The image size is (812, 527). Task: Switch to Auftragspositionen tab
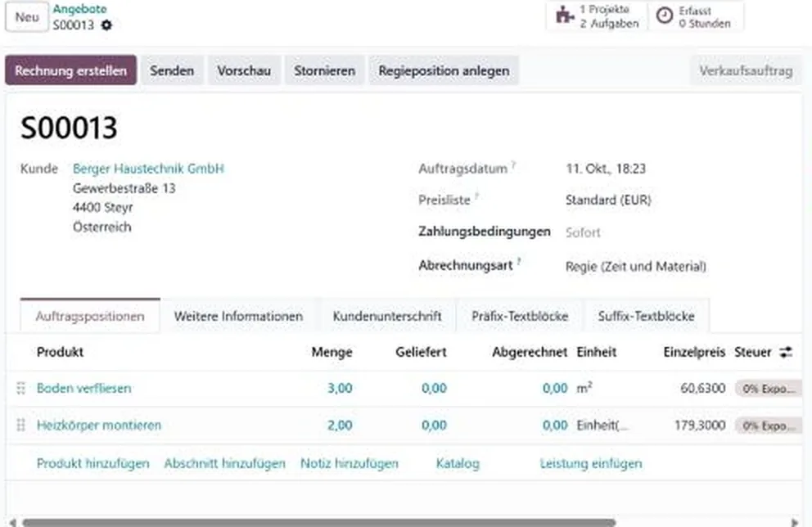pos(90,316)
